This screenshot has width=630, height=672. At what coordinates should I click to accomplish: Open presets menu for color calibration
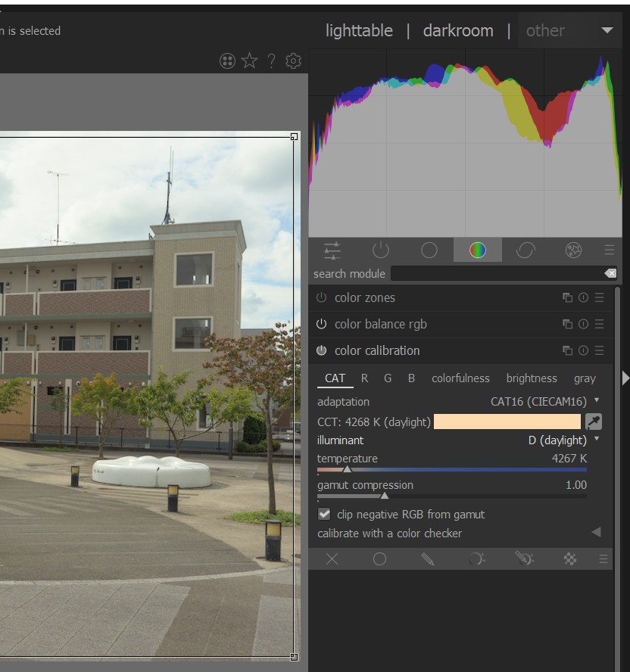[x=600, y=350]
